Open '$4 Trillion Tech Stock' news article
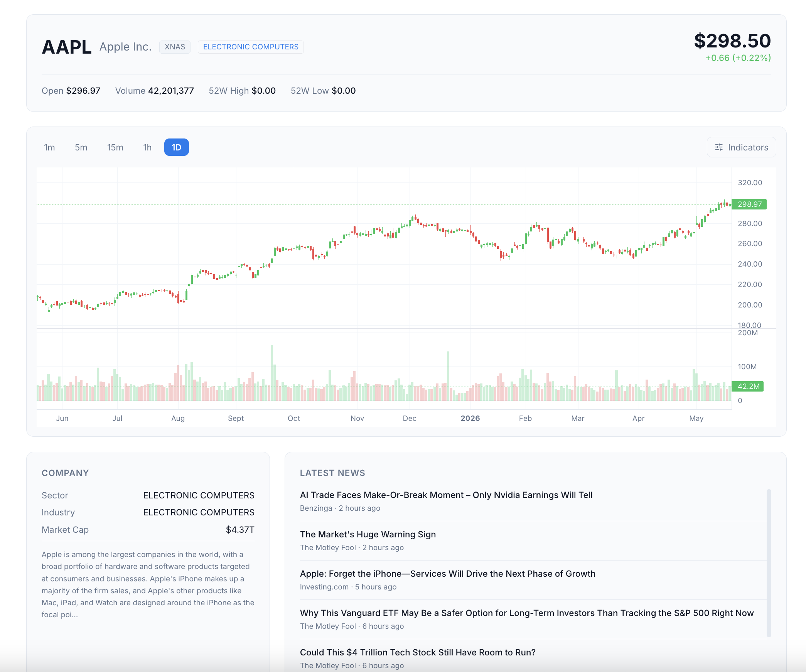The width and height of the screenshot is (806, 672). 418,652
